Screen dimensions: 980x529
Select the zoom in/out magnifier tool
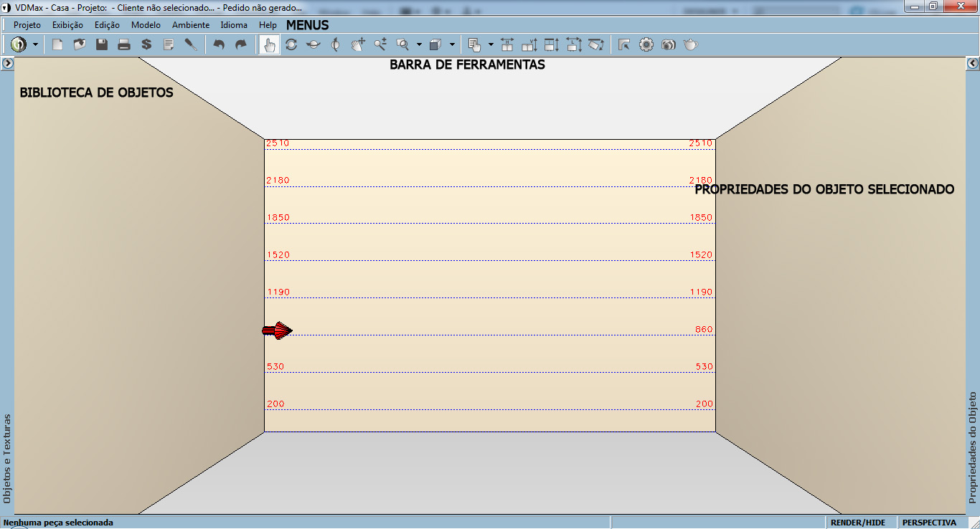[380, 44]
